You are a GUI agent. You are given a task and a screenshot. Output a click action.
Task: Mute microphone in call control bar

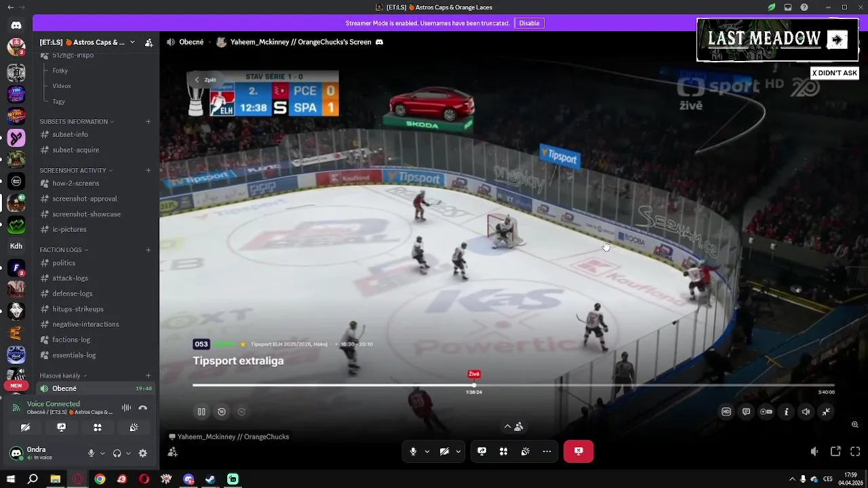click(413, 451)
